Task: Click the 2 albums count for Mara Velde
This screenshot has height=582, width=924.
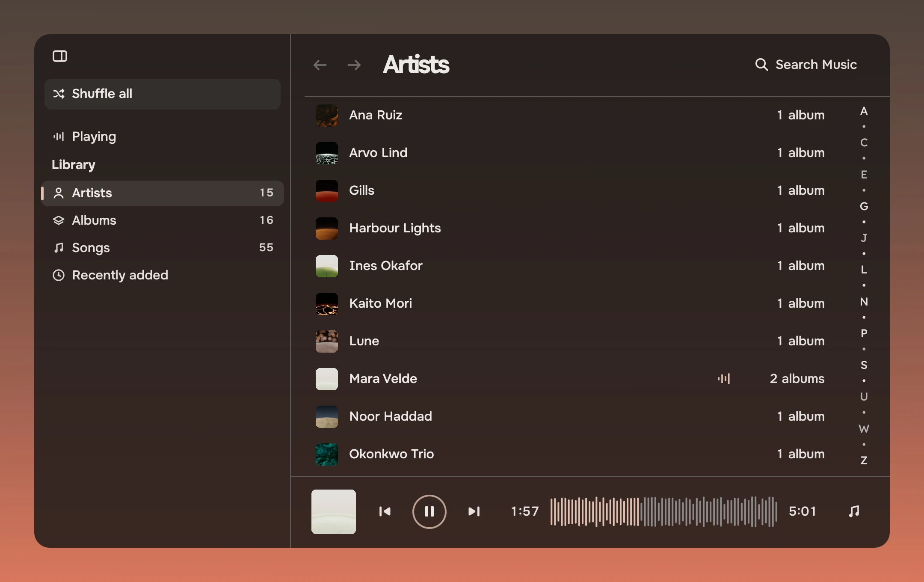Action: pyautogui.click(x=797, y=379)
